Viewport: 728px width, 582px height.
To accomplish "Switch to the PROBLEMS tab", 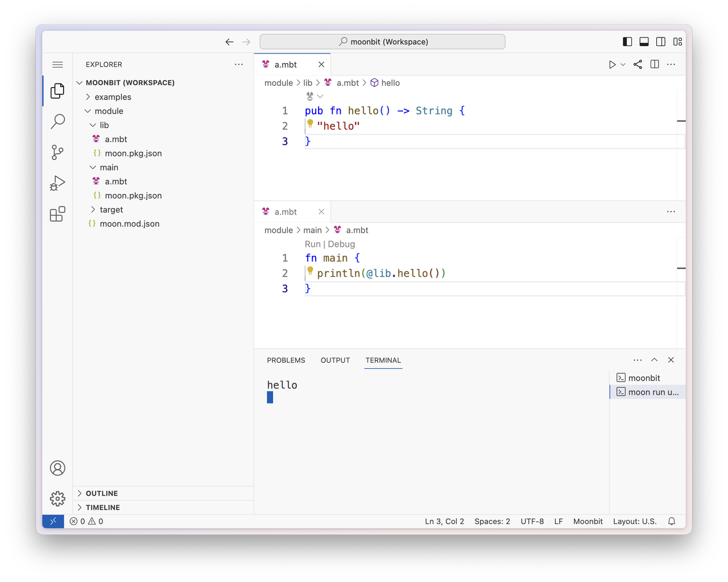I will 286,360.
